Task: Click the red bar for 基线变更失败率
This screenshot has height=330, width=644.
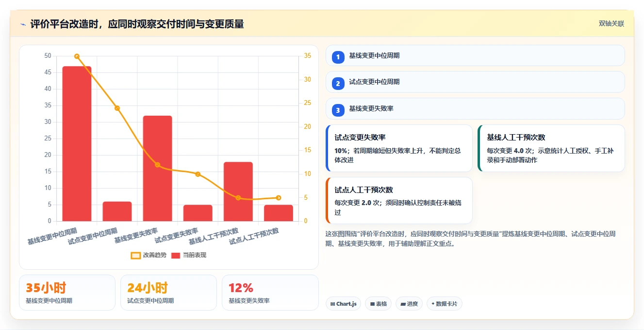Action: point(157,169)
